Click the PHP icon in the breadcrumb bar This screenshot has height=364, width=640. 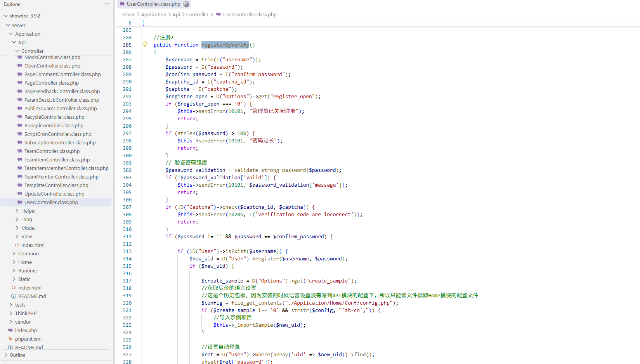point(219,14)
